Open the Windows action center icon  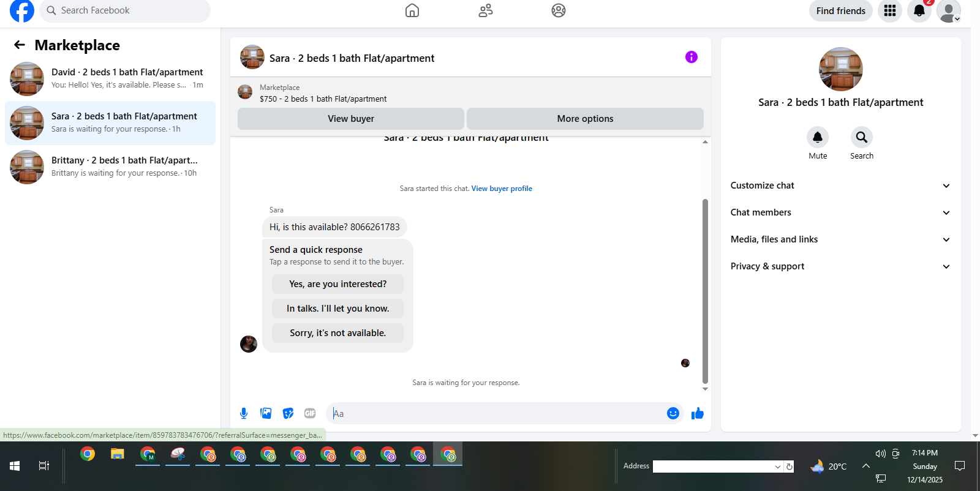960,466
